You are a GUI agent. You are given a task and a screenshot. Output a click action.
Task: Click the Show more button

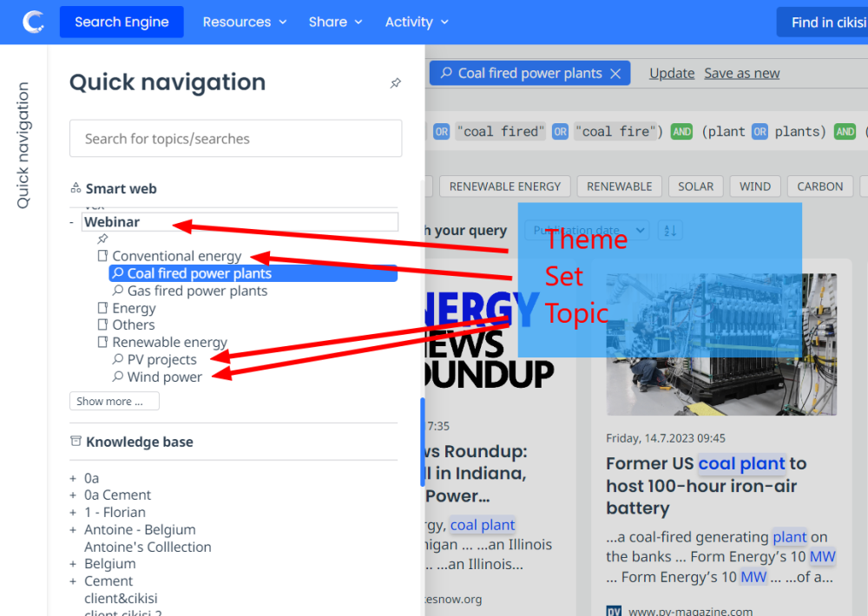[x=114, y=401]
